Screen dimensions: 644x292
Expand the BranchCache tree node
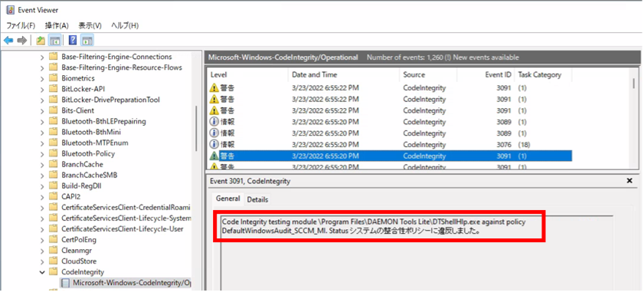(42, 164)
